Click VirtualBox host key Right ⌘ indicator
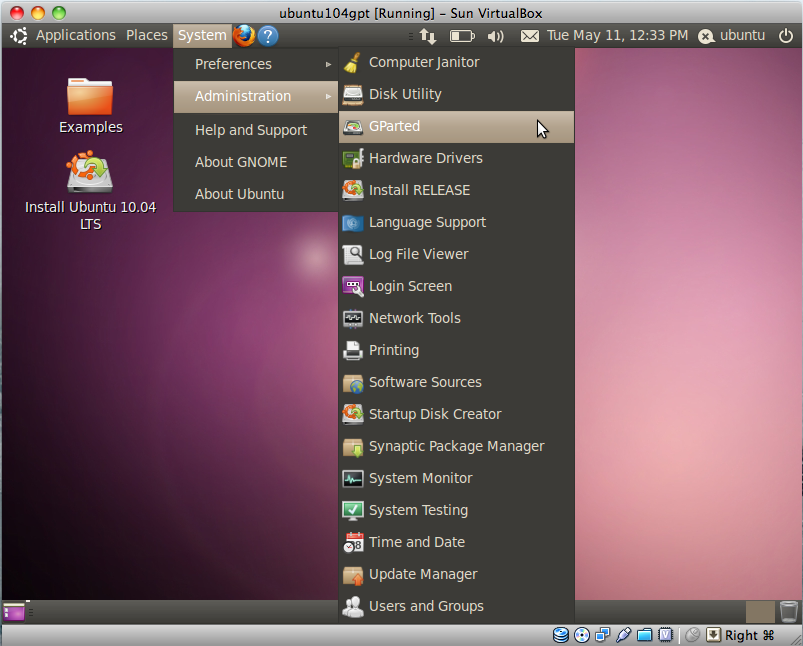The width and height of the screenshot is (803, 646). point(749,635)
